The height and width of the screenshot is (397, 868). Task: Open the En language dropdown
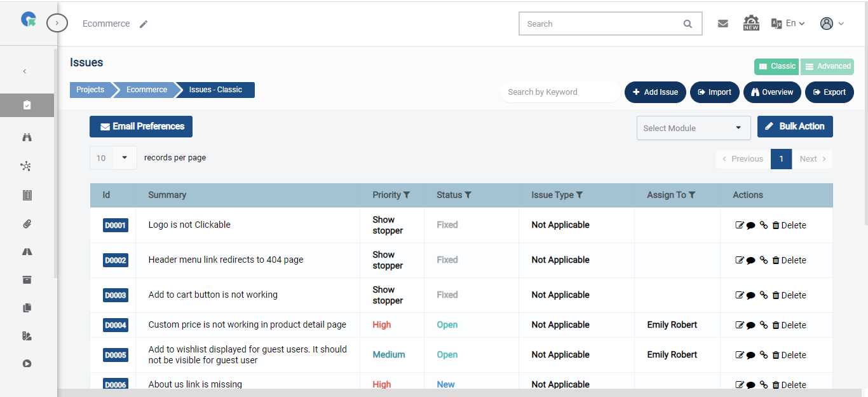tap(788, 24)
